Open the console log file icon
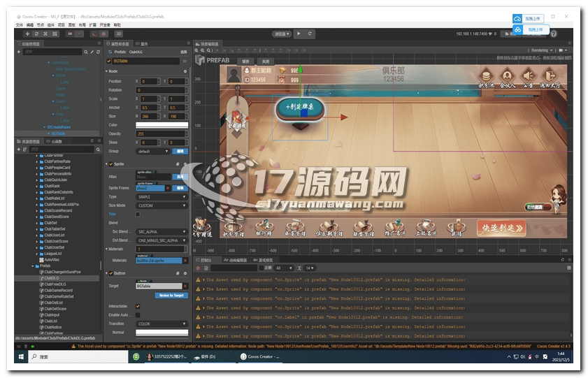 point(206,268)
